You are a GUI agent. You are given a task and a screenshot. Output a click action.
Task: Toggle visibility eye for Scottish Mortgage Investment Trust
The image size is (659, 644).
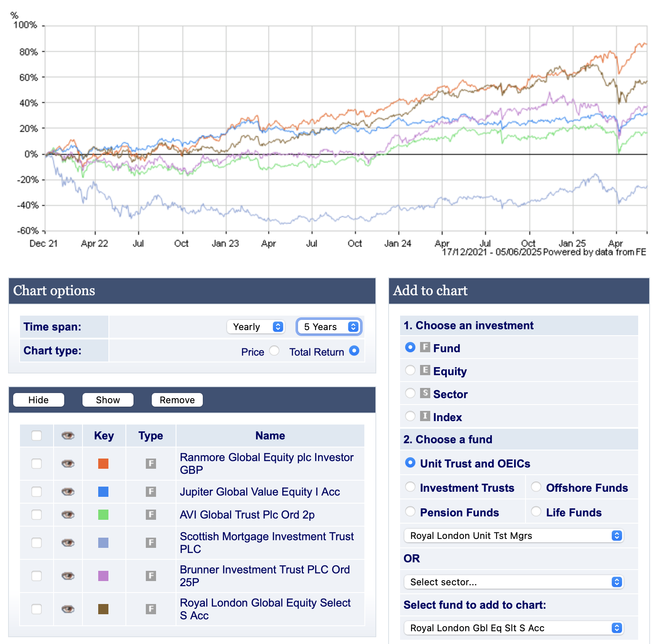click(x=68, y=543)
